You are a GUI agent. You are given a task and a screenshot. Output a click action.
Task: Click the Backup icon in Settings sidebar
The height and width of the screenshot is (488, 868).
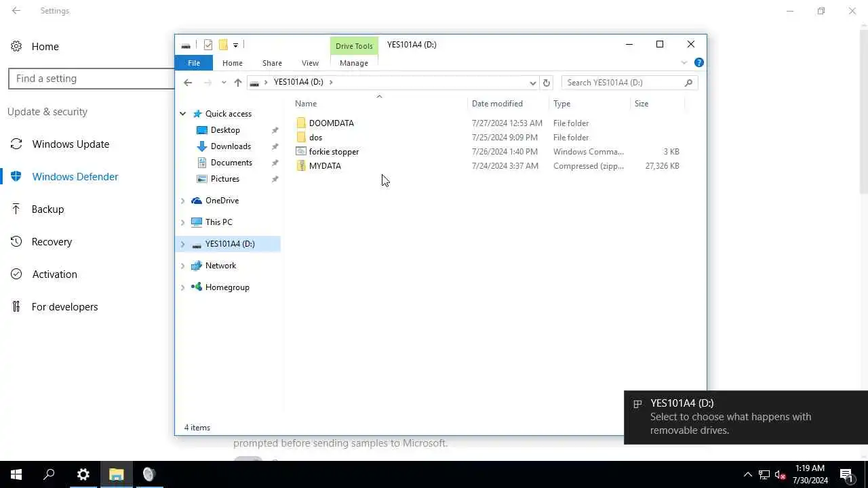coord(16,209)
